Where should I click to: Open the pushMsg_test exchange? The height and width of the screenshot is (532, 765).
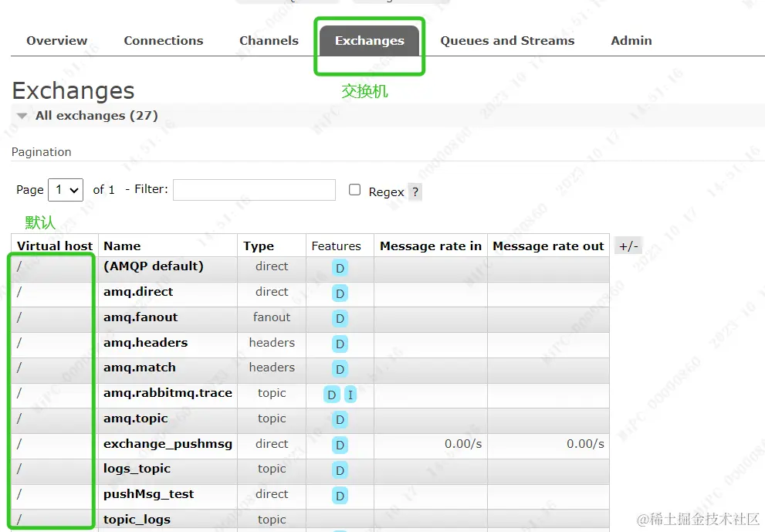point(149,494)
